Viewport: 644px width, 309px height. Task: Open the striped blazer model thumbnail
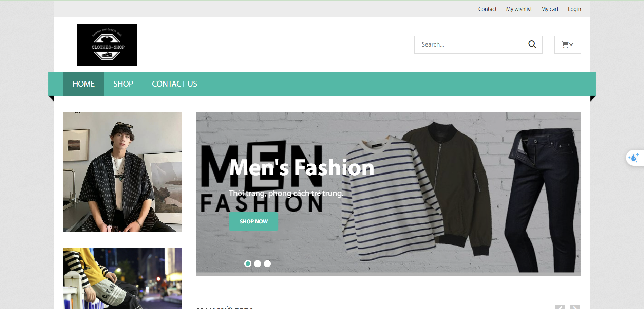pyautogui.click(x=122, y=172)
